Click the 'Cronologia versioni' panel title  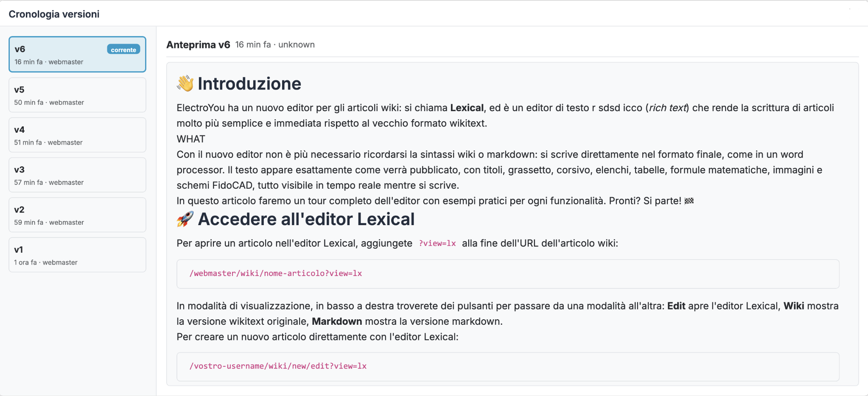54,14
